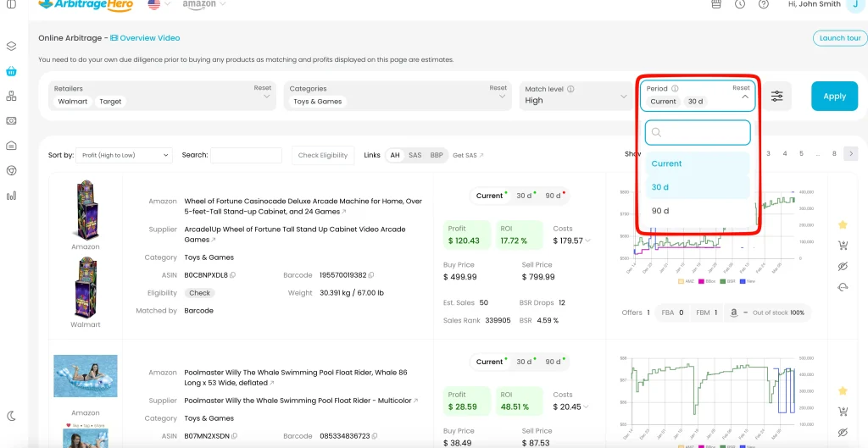Screen dimensions: 868x448
Task: Hide Wheel of Fortune product eye icon
Action: pyautogui.click(x=843, y=267)
